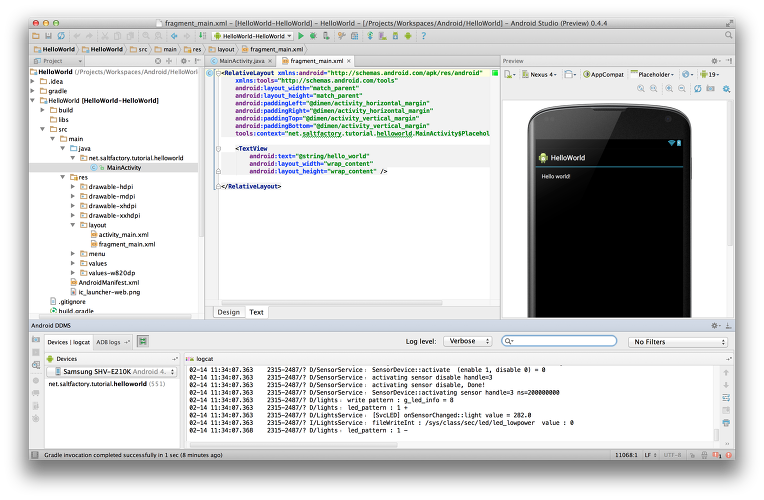Click Scroll from Source icon in Project panel

tap(158, 61)
